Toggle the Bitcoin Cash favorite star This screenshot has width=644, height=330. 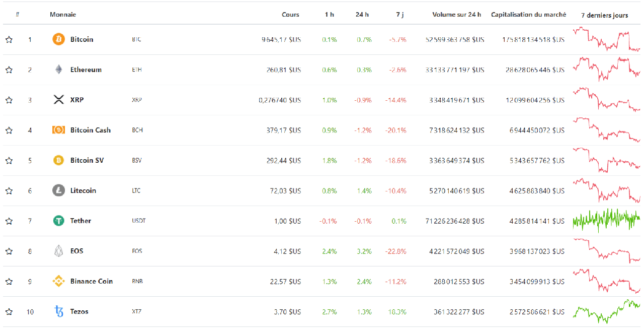(9, 130)
